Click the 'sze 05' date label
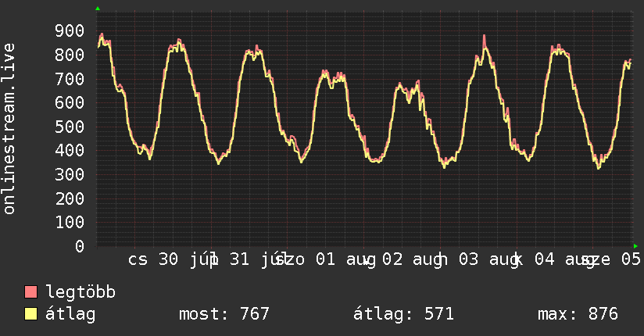The width and height of the screenshot is (644, 336). 612,259
